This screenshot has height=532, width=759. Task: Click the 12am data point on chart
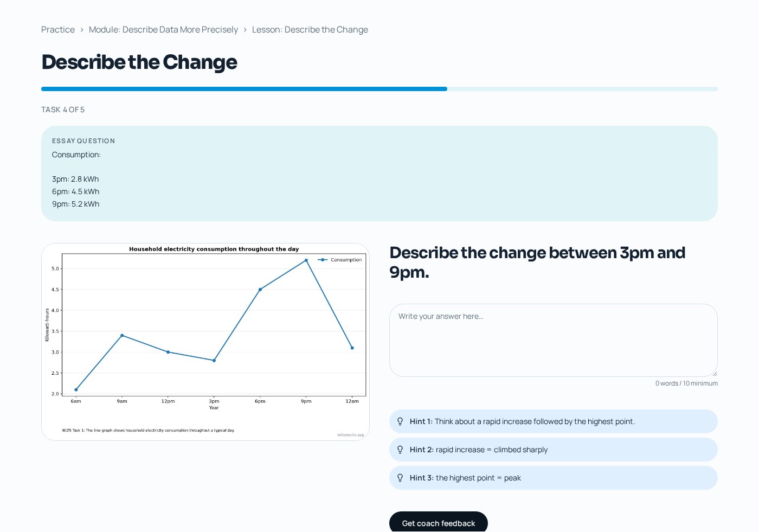click(352, 348)
